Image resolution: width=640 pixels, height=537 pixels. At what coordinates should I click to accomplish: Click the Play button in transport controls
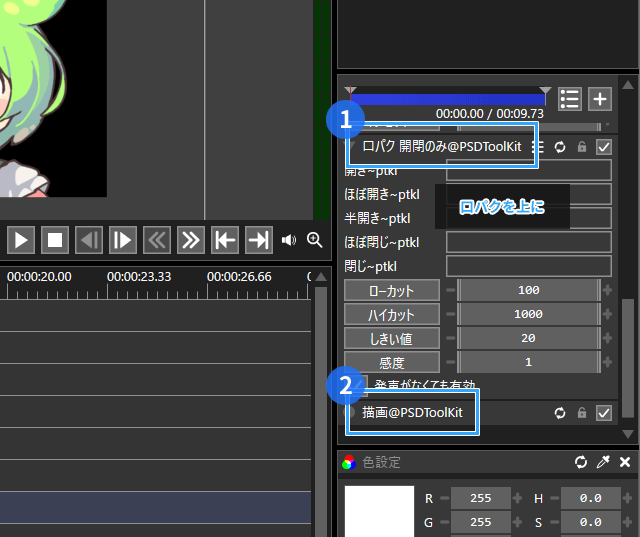(x=21, y=240)
